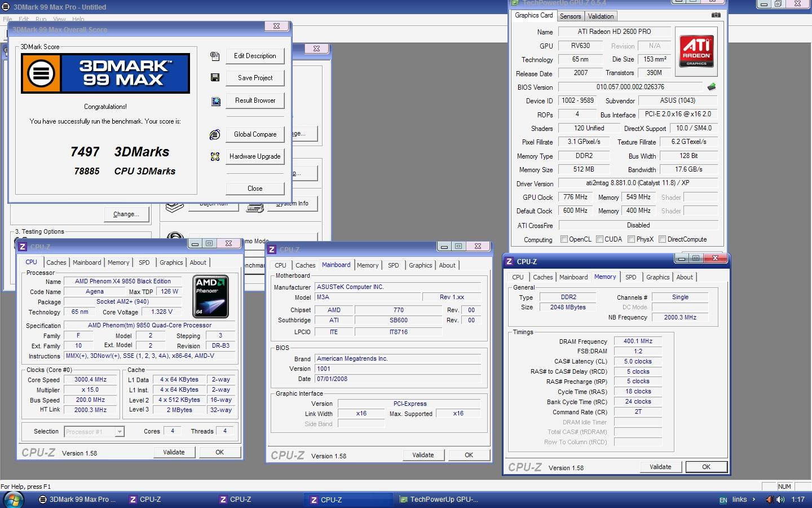Viewport: 812px width, 508px height.
Task: Click Close button in score dialog
Action: click(255, 189)
